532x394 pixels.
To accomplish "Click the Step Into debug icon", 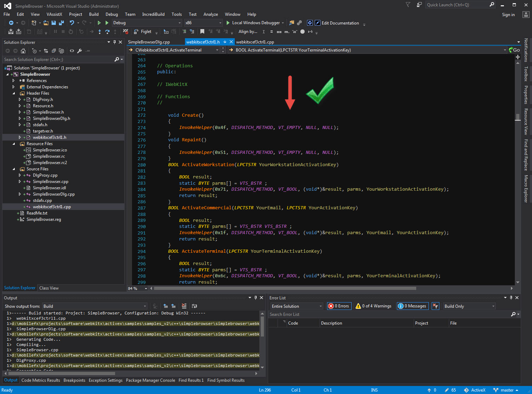I will pos(100,32).
